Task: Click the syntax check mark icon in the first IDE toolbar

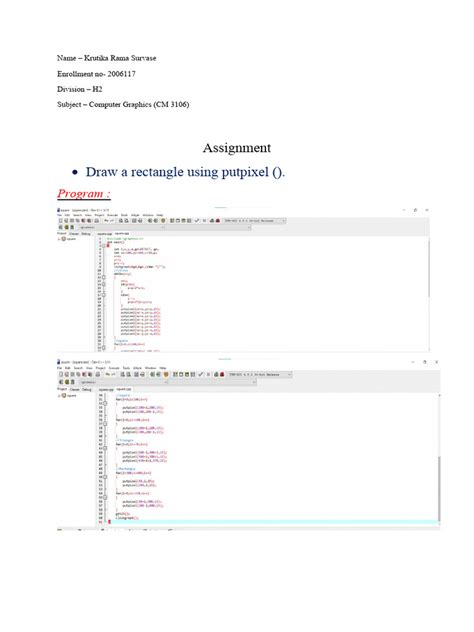Action: pyautogui.click(x=197, y=221)
